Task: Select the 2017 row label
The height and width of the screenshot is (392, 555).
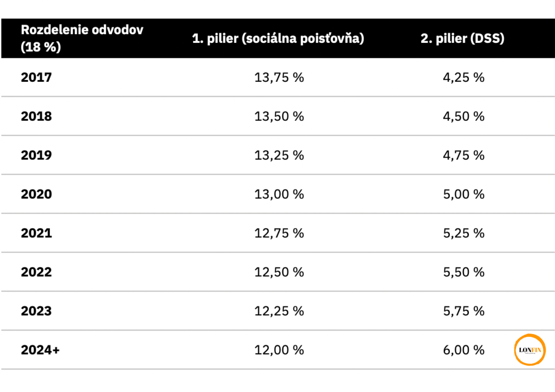Action: pos(36,77)
